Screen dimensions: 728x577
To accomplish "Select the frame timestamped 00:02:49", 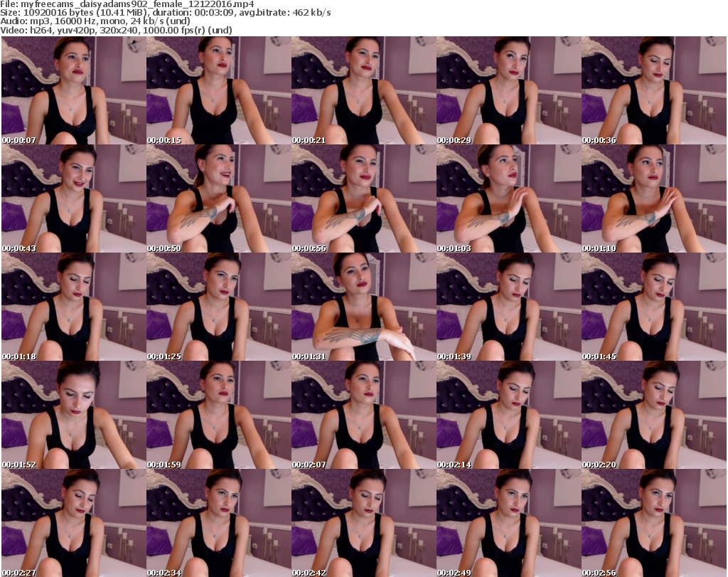I will tap(508, 523).
